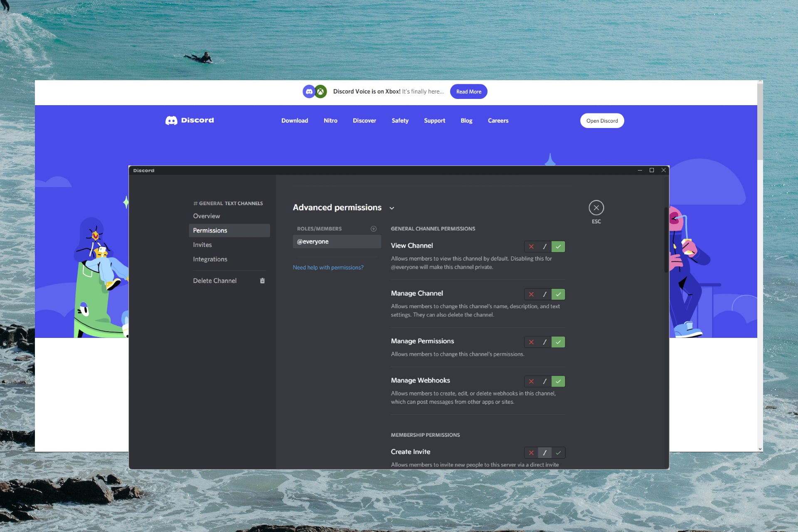Open Nitro page from website navigation

330,121
